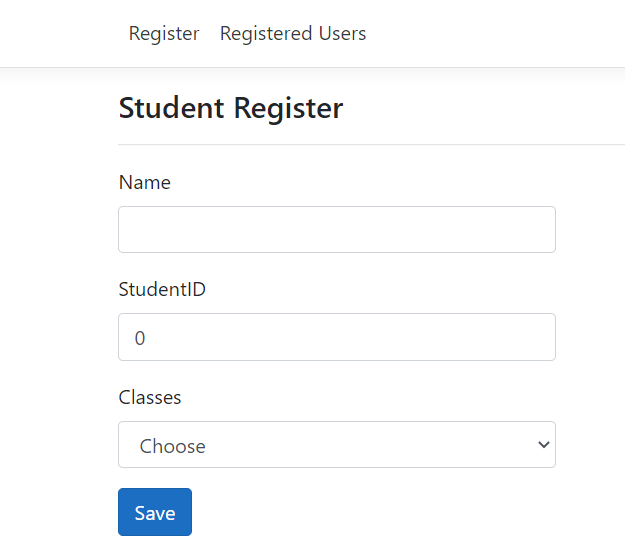Image resolution: width=625 pixels, height=553 pixels.
Task: Activate the empty box under Name
Action: [336, 230]
